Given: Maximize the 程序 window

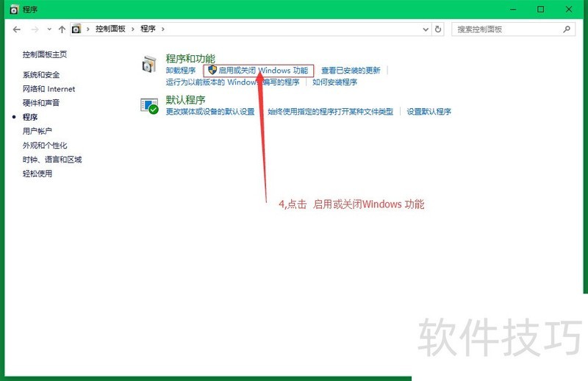Looking at the screenshot, I should click(x=541, y=10).
